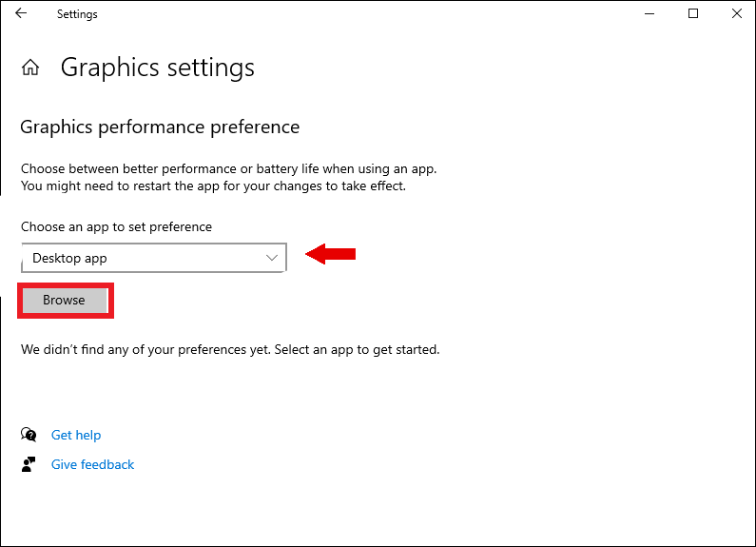Click the Give feedback person icon

29,464
